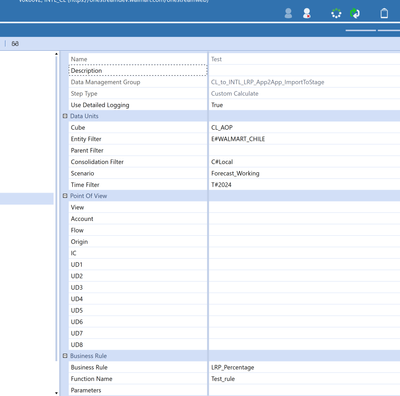400x396 pixels.
Task: Click the Time Filter field T#2024
Action: [x=304, y=185]
